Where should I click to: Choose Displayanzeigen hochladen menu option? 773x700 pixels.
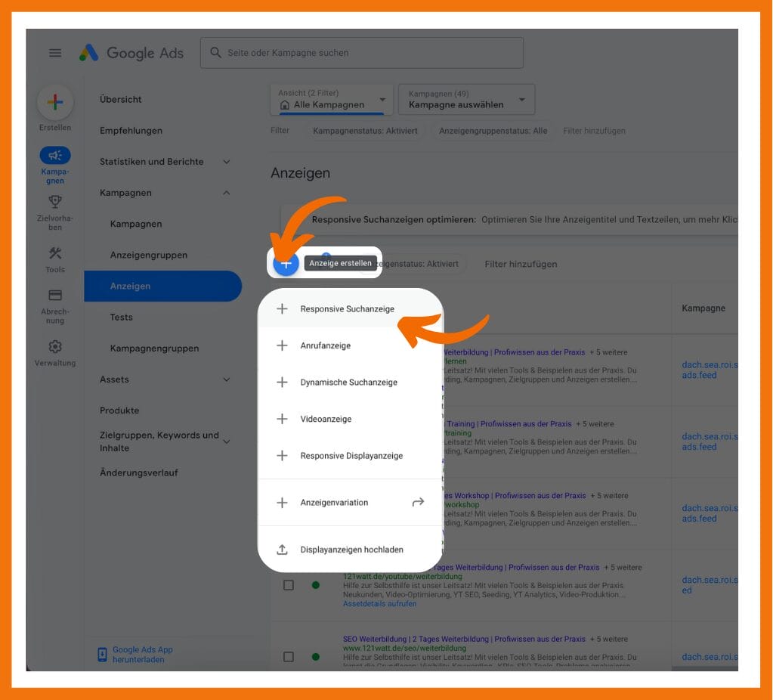pos(351,550)
